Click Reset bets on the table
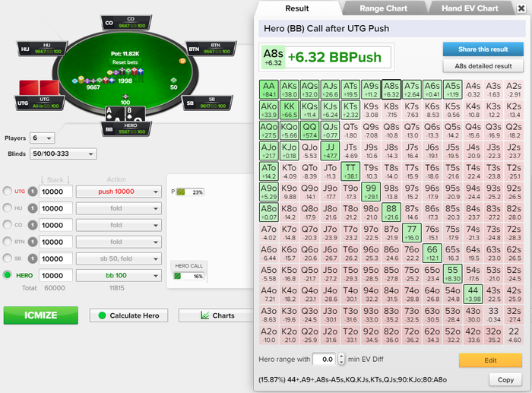This screenshot has height=393, width=532. (125, 62)
